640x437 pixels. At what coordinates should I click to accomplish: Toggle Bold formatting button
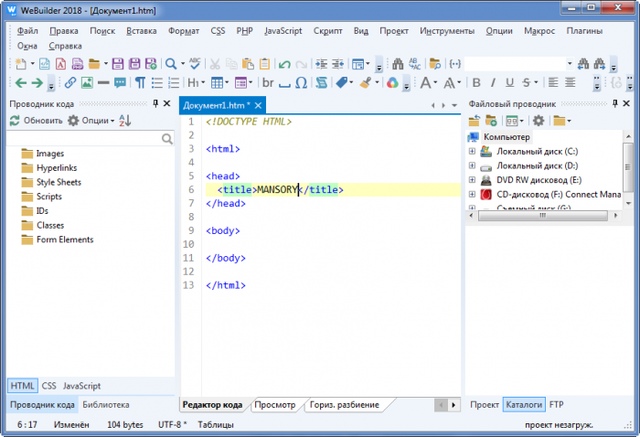(477, 82)
